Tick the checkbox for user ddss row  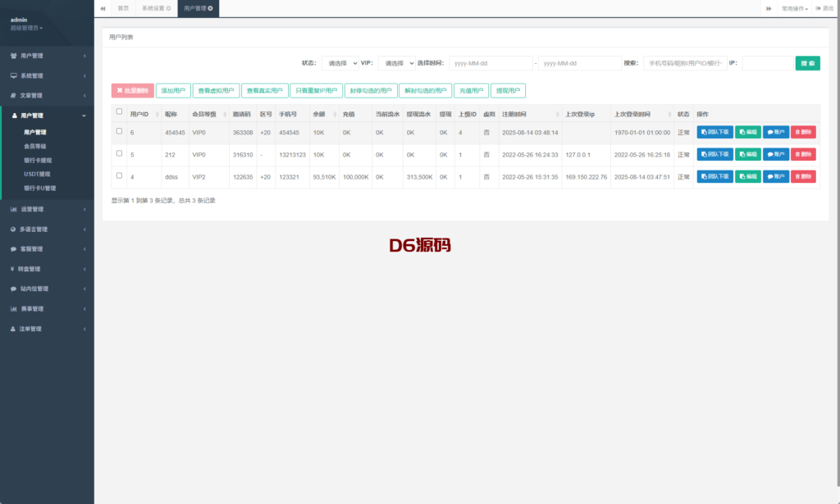point(120,175)
